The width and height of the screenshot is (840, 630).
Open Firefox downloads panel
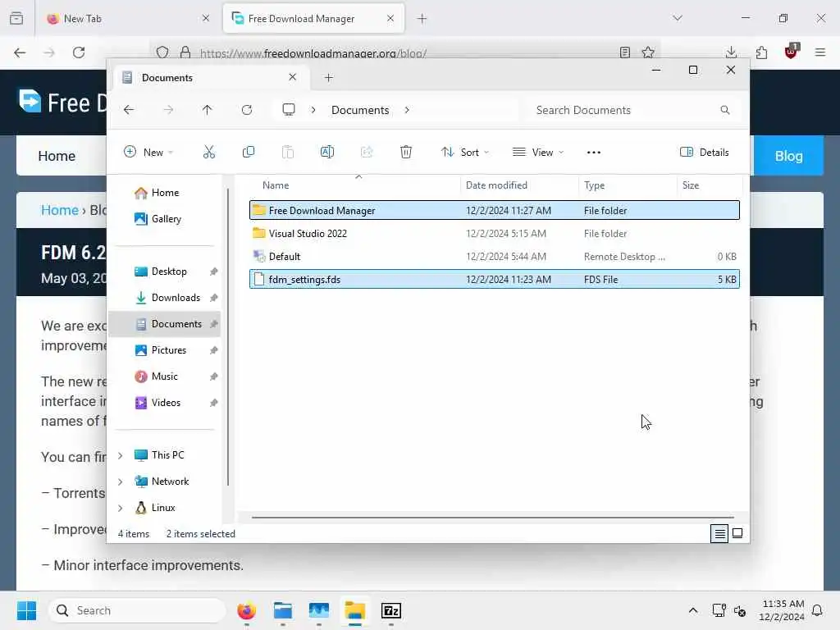tap(731, 52)
